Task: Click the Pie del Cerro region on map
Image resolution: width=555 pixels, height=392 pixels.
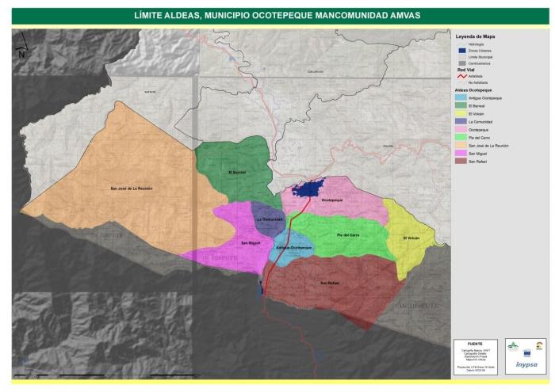Action: click(341, 232)
